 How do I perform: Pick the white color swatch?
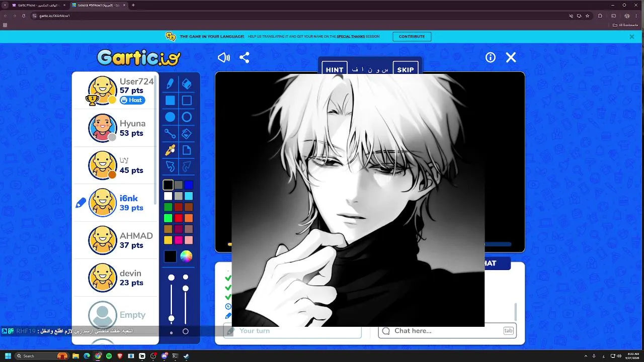tap(168, 196)
